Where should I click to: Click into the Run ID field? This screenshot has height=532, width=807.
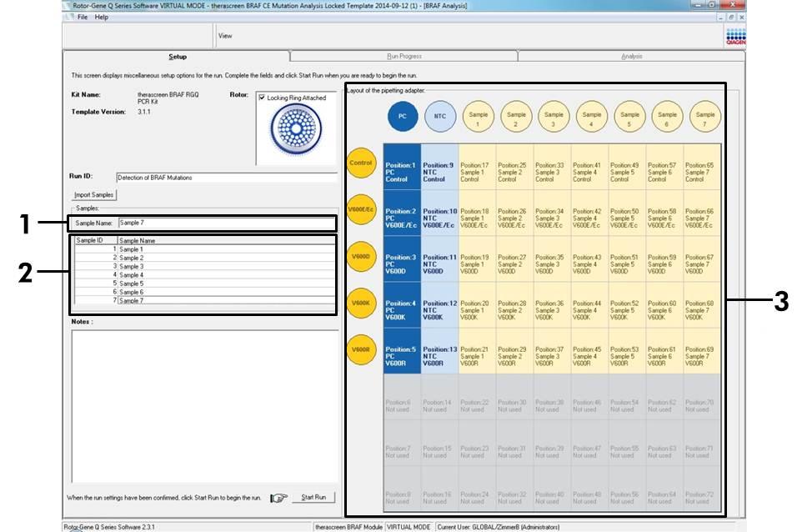pyautogui.click(x=227, y=178)
